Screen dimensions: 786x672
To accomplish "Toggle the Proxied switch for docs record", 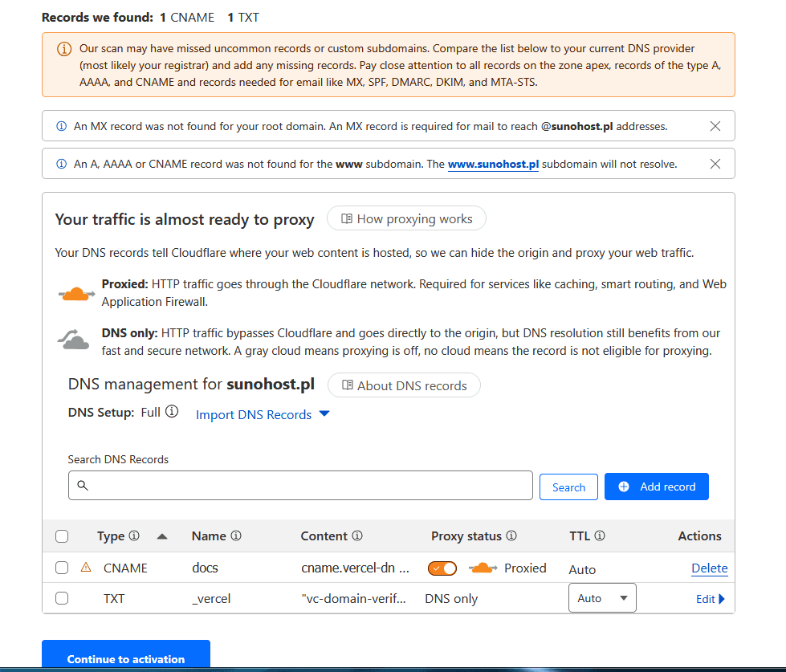I will 442,568.
